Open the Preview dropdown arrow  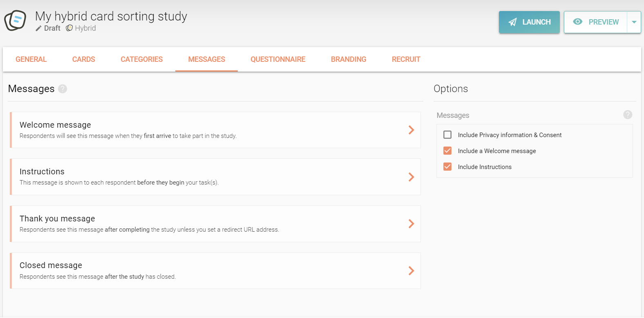pos(634,22)
